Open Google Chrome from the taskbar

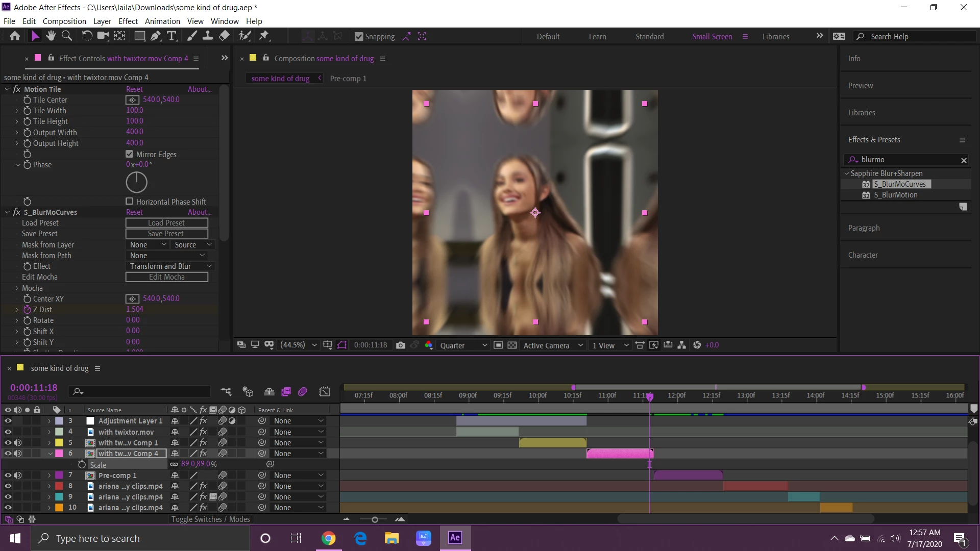point(328,538)
